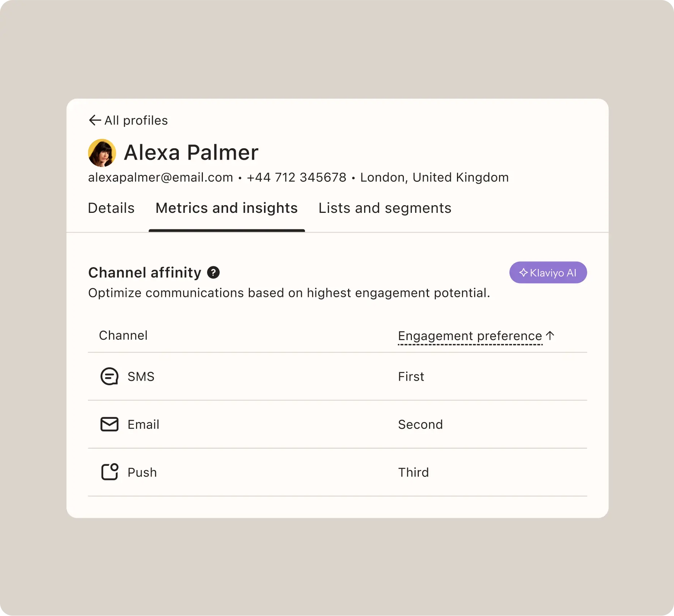Click Alexa Palmer's profile avatar
The width and height of the screenshot is (674, 616).
point(102,153)
